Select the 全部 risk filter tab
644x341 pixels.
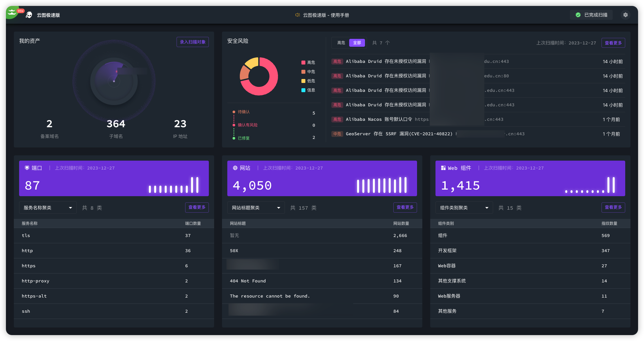(357, 43)
